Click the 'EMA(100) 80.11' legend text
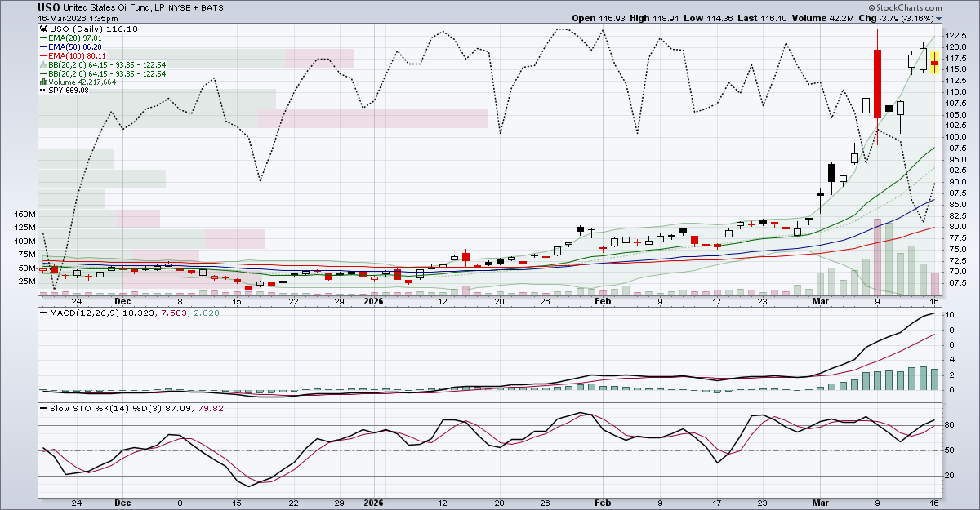The width and height of the screenshot is (980, 510). point(77,55)
